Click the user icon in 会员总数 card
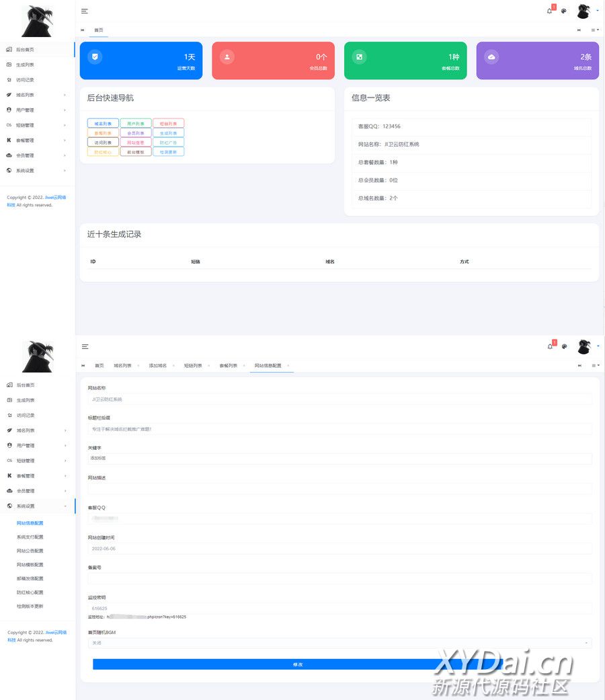The width and height of the screenshot is (605, 700). point(227,57)
